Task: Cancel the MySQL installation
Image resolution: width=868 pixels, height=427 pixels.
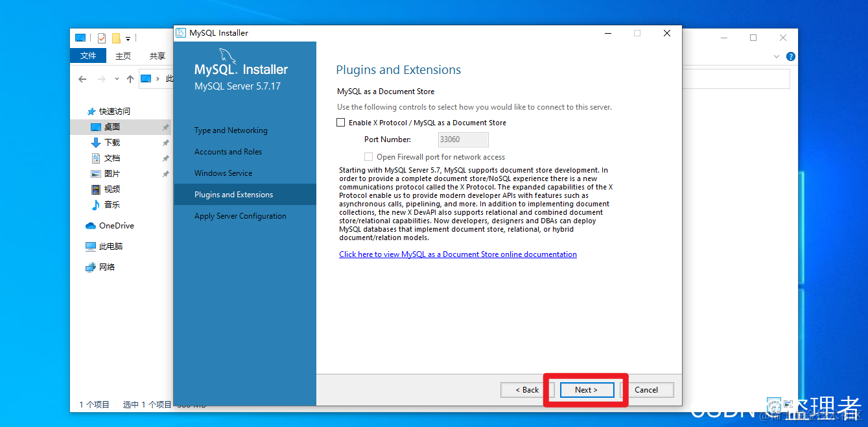Action: point(646,390)
